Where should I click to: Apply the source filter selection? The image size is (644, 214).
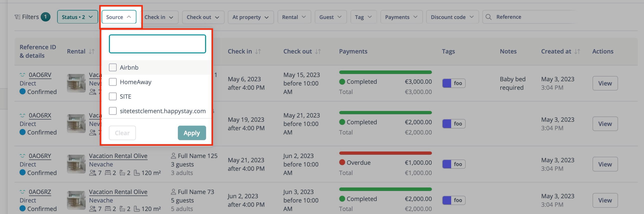pos(192,133)
